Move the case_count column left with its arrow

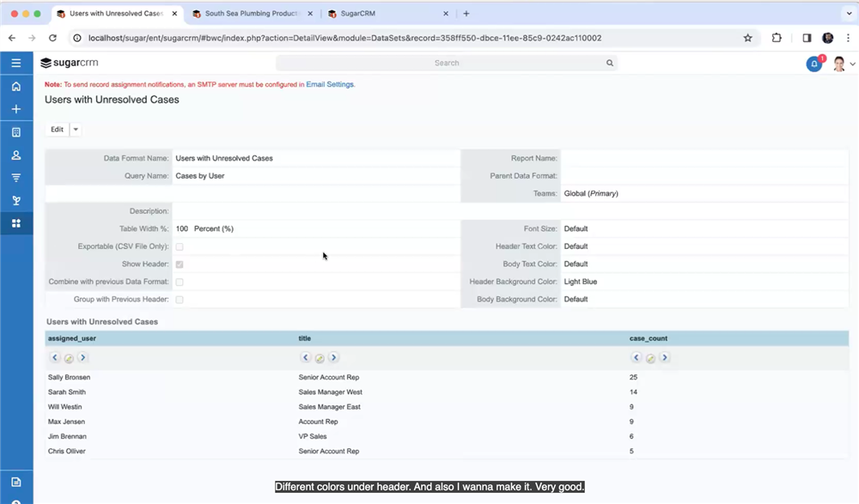pos(637,358)
